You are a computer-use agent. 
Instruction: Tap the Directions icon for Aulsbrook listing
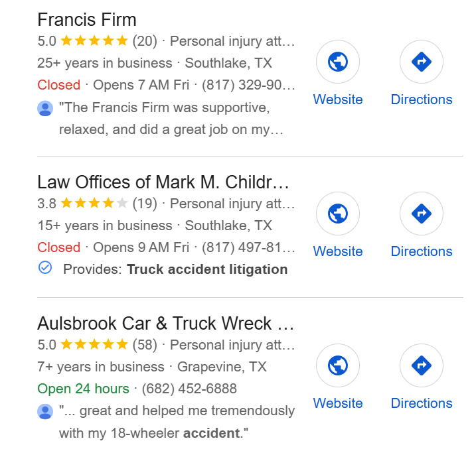[421, 366]
